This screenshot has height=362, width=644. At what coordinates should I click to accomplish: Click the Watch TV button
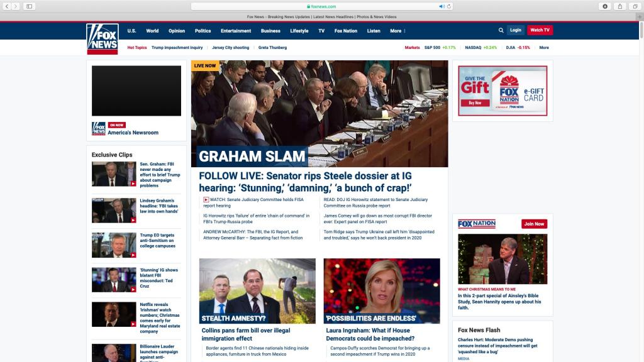click(540, 30)
